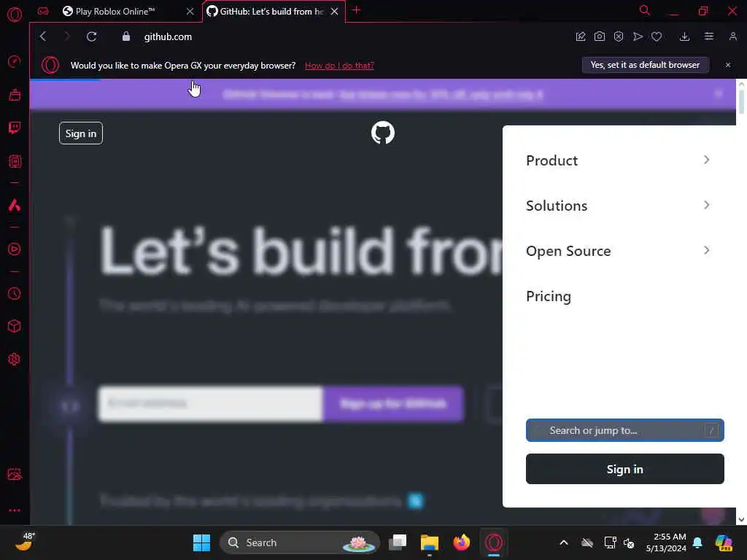Image resolution: width=747 pixels, height=560 pixels.
Task: Bookmark page with the heart icon
Action: 657,36
